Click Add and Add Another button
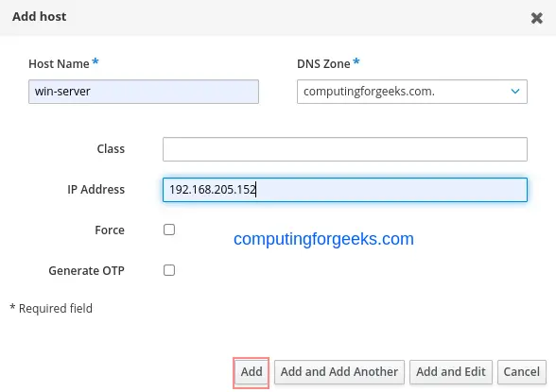556x392 pixels. coord(339,372)
